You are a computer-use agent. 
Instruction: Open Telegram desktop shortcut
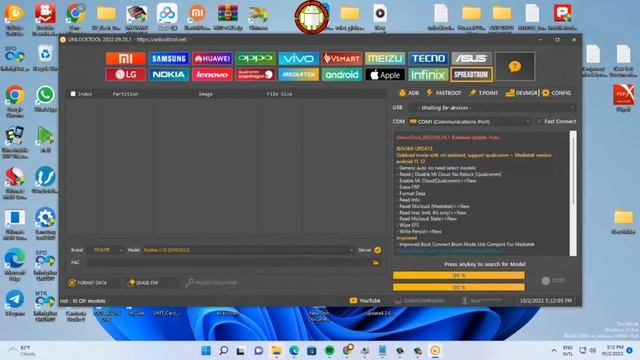(x=15, y=303)
